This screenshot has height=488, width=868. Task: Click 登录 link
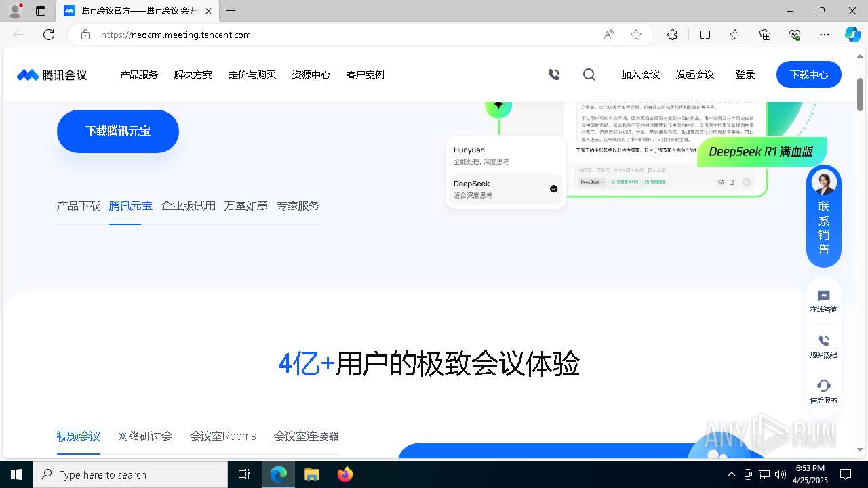(745, 75)
